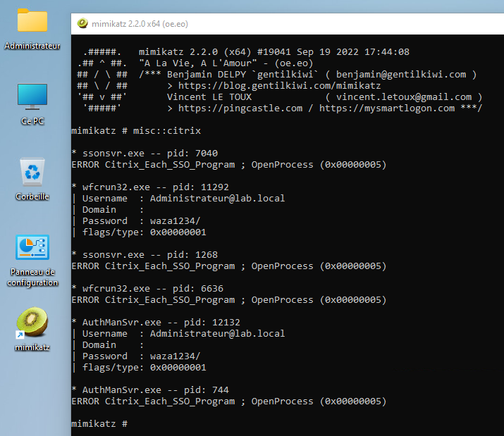Click the line 'wfcrun32.exe -- pid: 11292'
This screenshot has height=436, width=504.
pyautogui.click(x=150, y=187)
